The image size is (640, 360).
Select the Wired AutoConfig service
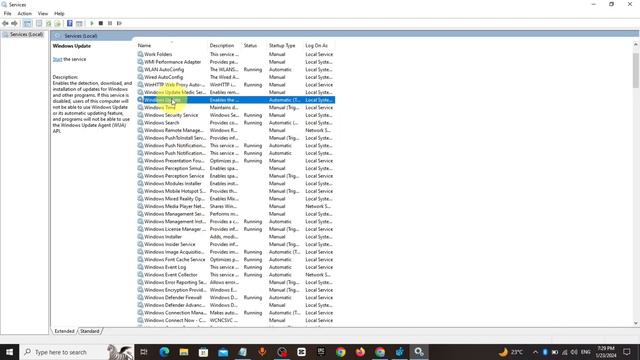[236, 77]
